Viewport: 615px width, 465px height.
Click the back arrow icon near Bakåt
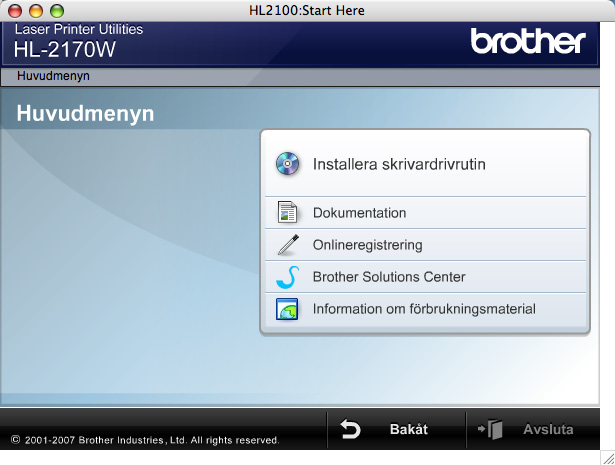click(x=350, y=429)
